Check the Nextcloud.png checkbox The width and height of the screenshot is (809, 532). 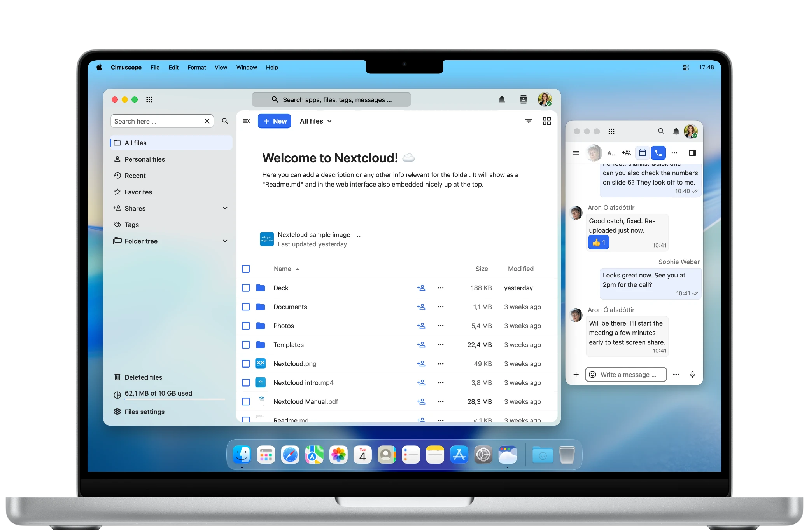[x=246, y=364]
